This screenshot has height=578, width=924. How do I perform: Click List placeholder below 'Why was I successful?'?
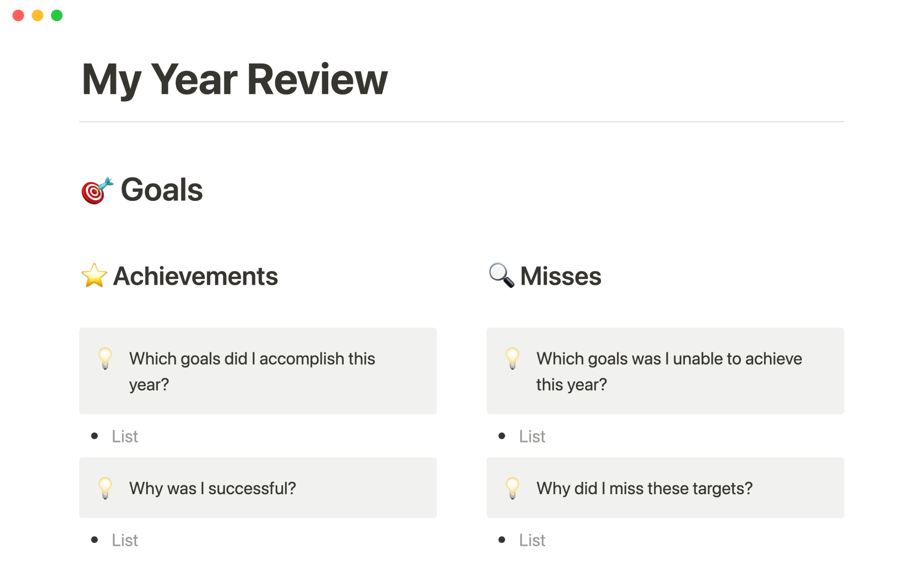[x=125, y=540]
